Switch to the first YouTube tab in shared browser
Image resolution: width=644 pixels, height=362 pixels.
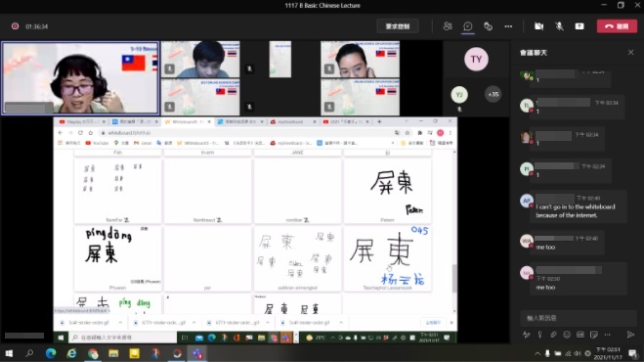coord(82,121)
